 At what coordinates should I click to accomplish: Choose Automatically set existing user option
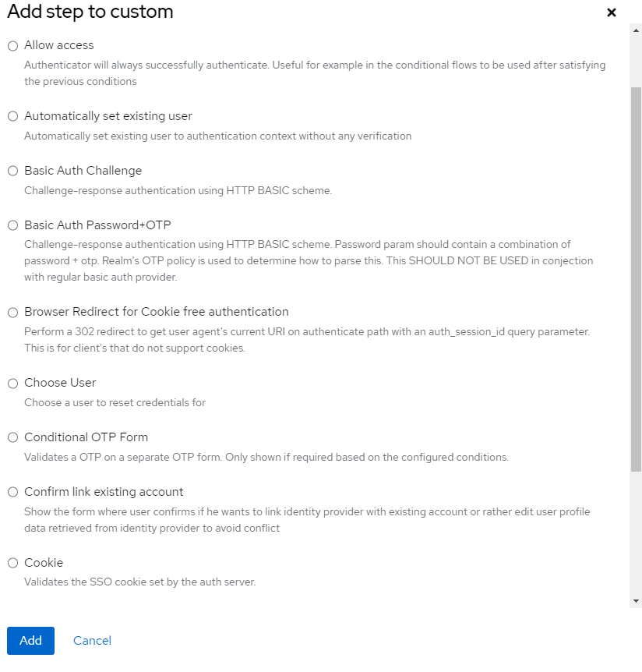point(12,115)
